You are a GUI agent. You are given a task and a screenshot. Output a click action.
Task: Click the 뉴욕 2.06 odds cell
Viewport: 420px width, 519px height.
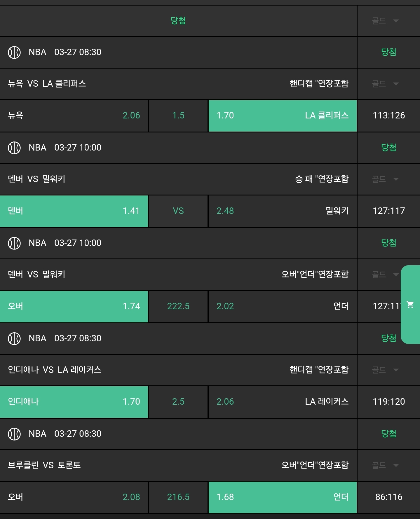74,116
